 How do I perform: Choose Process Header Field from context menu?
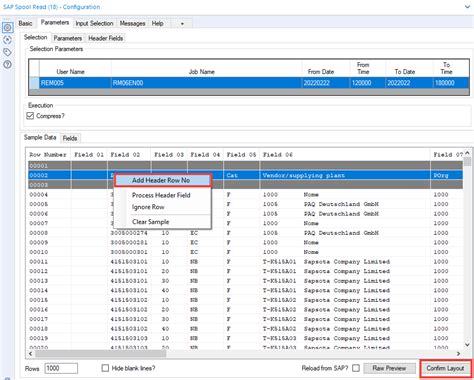pyautogui.click(x=162, y=195)
